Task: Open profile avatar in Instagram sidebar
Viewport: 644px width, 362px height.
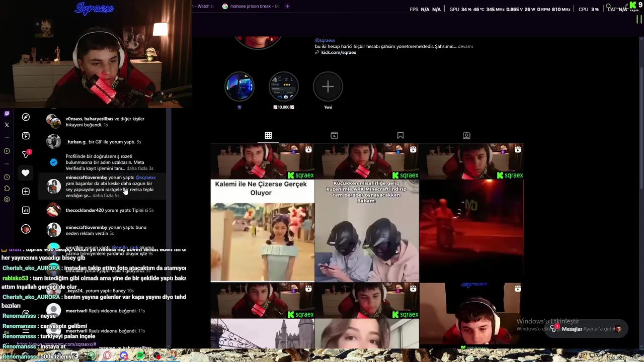Action: click(26, 229)
